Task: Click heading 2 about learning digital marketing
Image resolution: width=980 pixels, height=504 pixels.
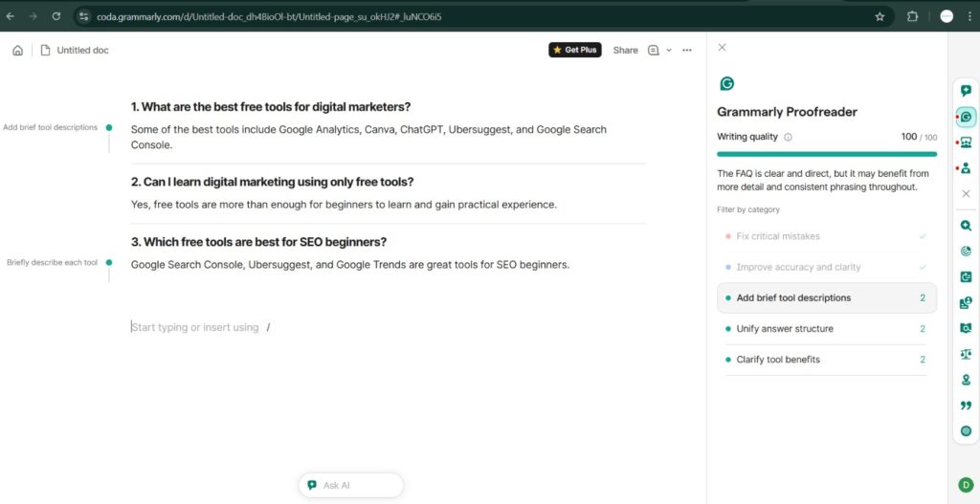Action: point(272,182)
